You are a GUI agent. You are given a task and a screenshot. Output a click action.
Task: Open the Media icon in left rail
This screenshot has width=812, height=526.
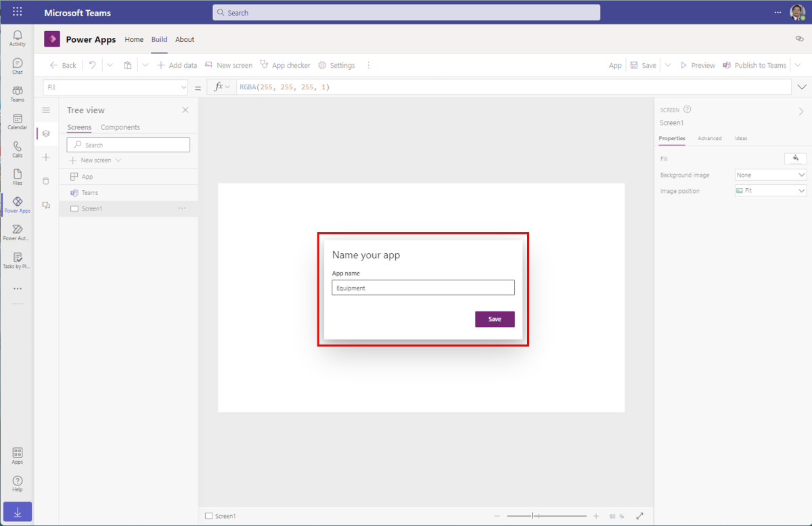[46, 204]
